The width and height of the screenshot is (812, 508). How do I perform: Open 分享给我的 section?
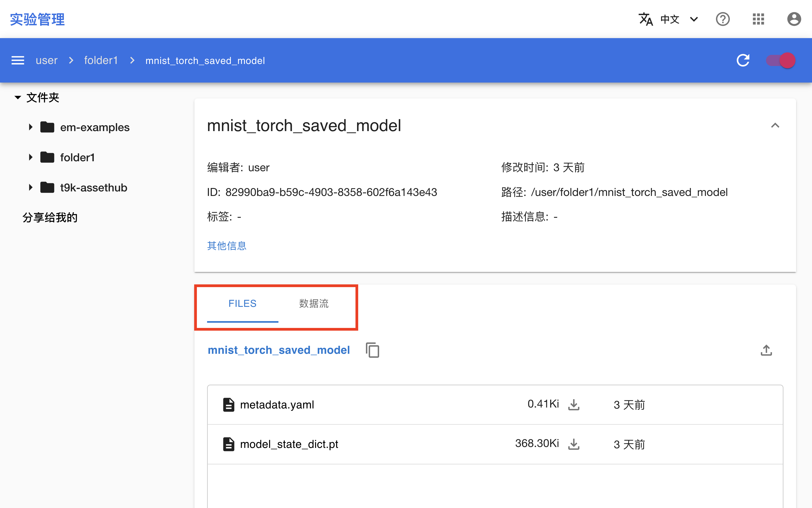click(x=50, y=217)
